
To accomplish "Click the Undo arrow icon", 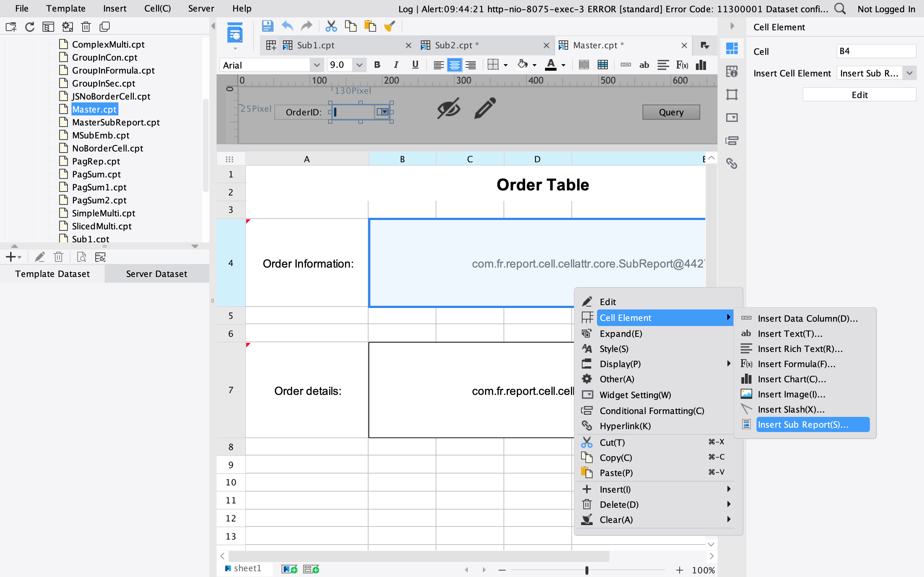I will pos(287,26).
